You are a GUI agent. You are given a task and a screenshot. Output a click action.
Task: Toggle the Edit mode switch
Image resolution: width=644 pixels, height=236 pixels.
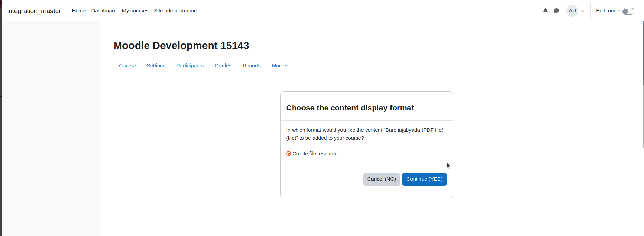(628, 11)
